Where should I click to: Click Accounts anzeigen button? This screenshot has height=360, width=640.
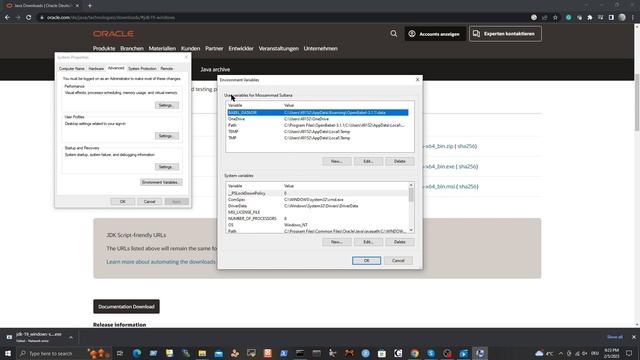(435, 34)
